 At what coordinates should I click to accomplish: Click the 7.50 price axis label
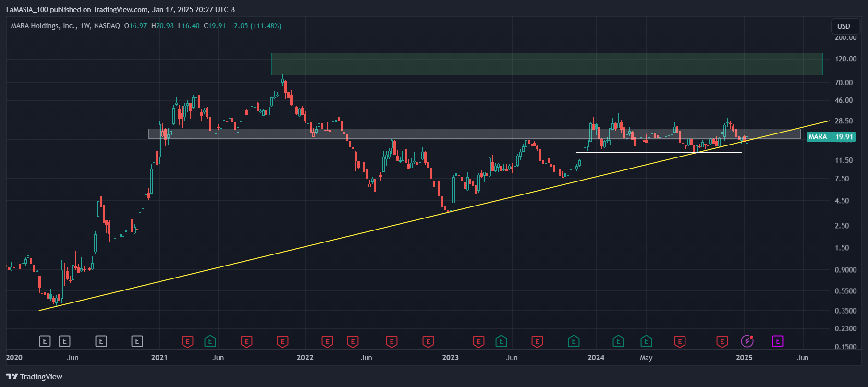[x=842, y=179]
